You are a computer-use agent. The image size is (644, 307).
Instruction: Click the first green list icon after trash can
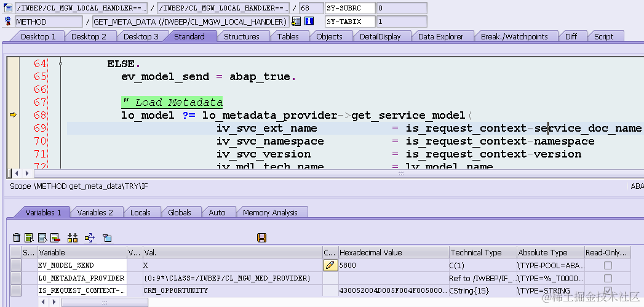point(29,237)
